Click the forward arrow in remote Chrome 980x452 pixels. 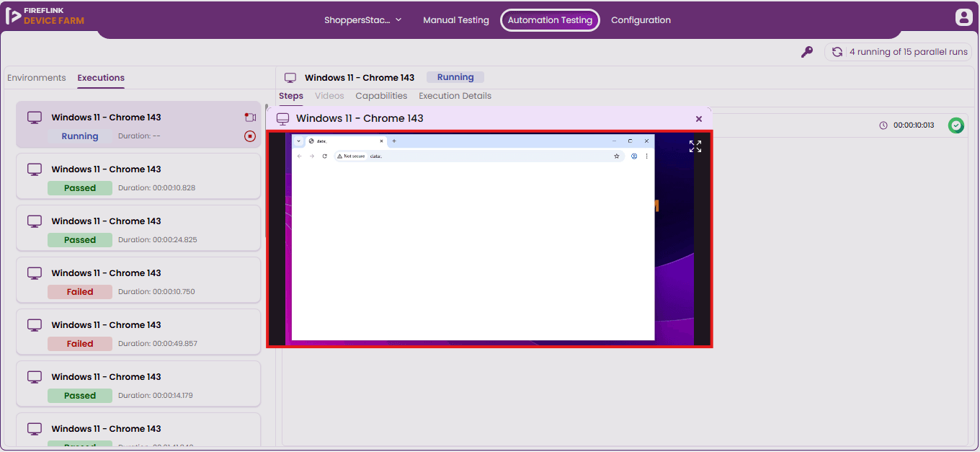(312, 156)
